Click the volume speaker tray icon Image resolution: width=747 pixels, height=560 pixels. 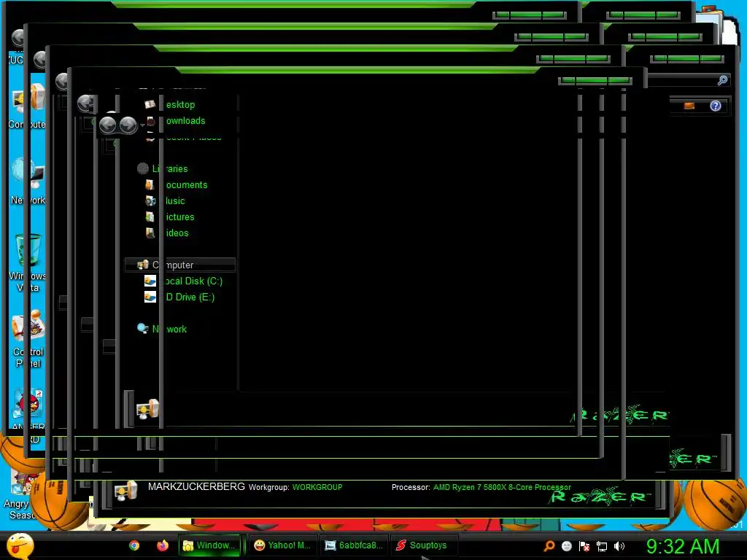pos(619,546)
